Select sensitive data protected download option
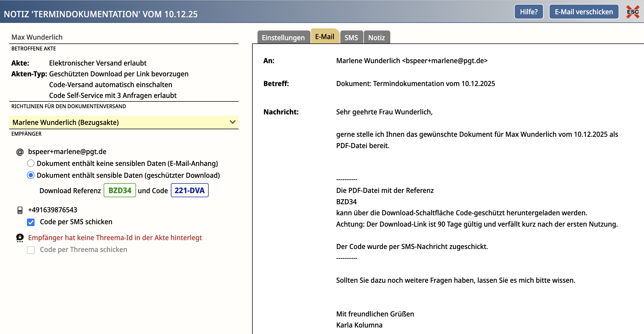The height and width of the screenshot is (334, 644). tap(31, 175)
